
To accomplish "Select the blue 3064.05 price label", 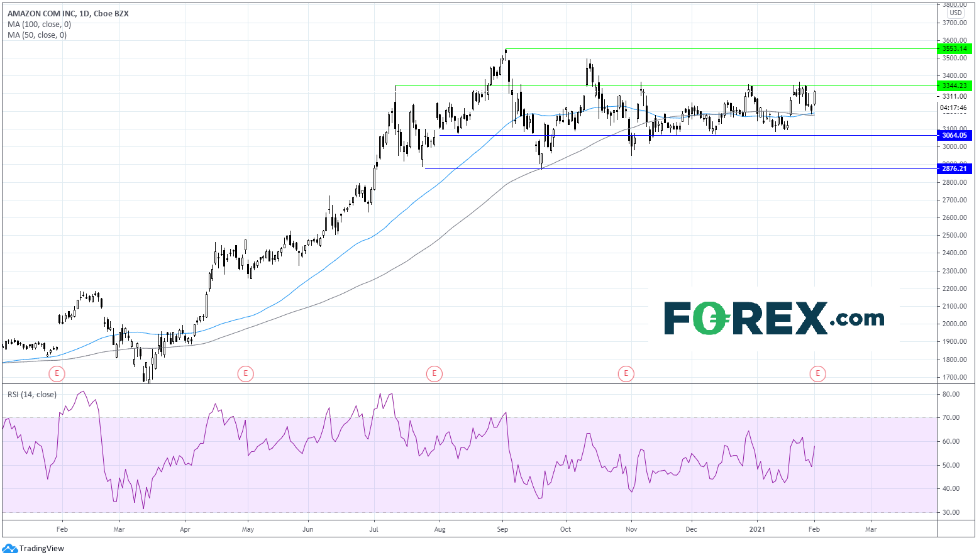I will 954,135.
